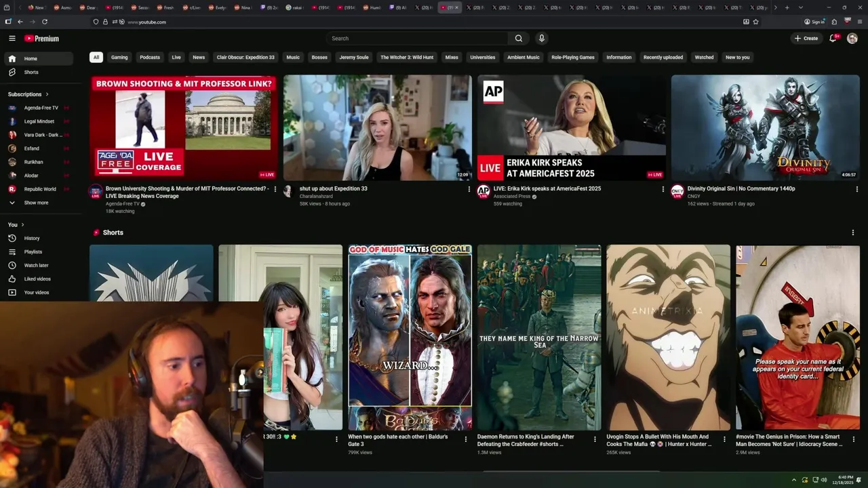The width and height of the screenshot is (868, 488).
Task: Expand the You section header
Action: pyautogui.click(x=16, y=224)
